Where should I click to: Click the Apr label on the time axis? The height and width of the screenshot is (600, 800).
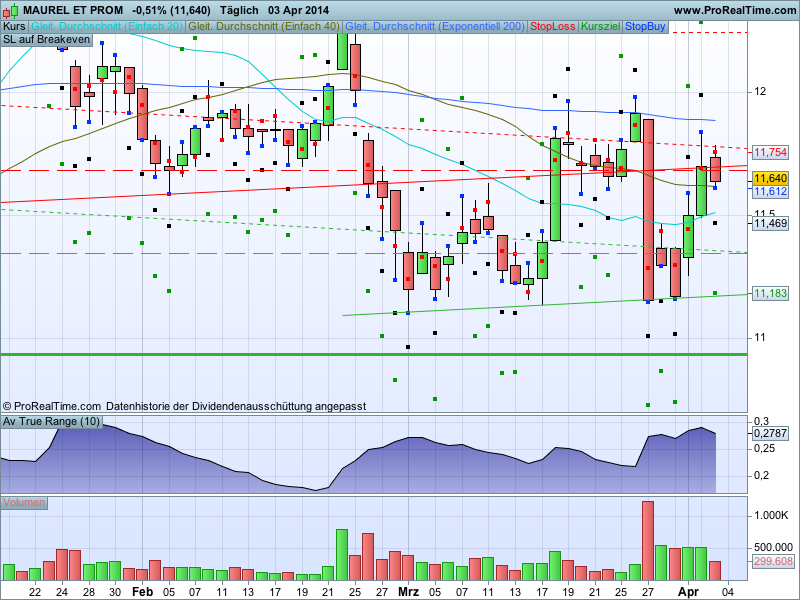click(x=688, y=592)
